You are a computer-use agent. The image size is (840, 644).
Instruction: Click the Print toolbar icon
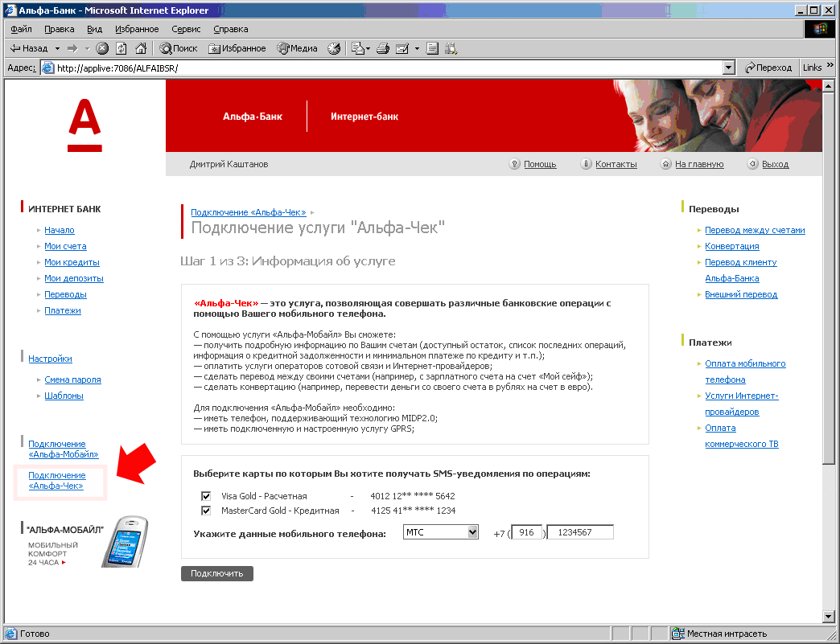[x=382, y=48]
